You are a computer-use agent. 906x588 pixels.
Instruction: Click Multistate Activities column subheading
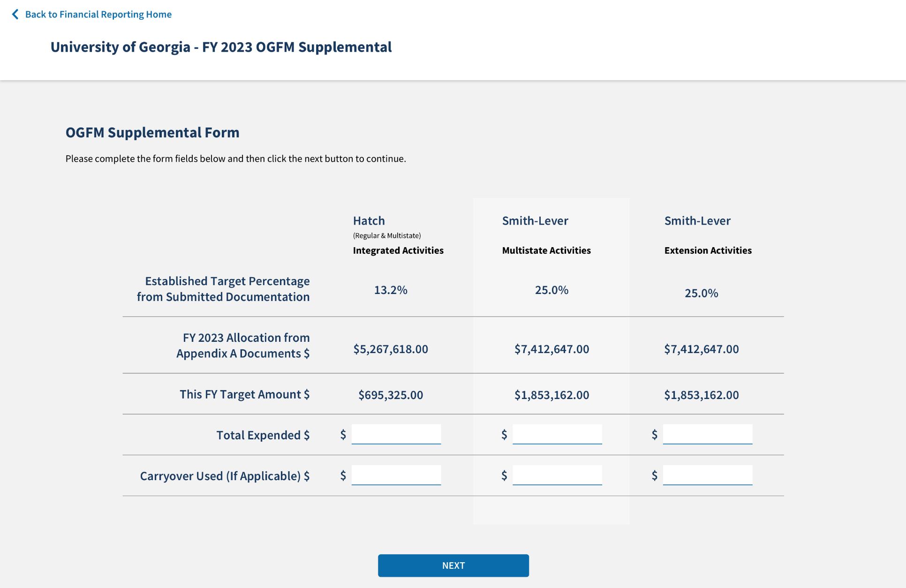[546, 250]
